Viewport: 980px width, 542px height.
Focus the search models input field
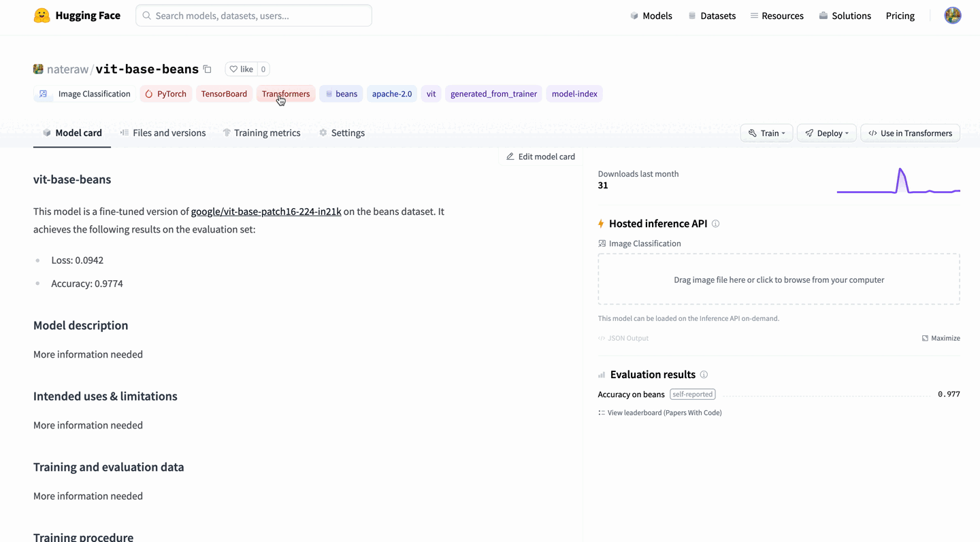(x=254, y=16)
